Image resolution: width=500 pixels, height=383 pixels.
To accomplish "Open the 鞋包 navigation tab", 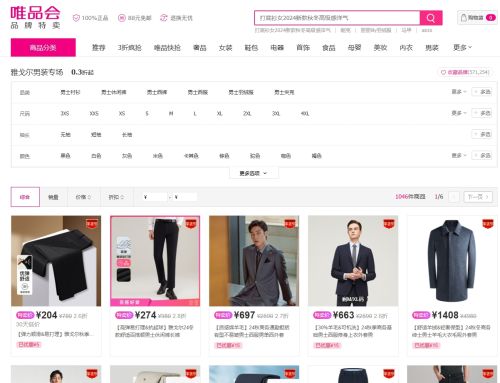I will click(251, 48).
